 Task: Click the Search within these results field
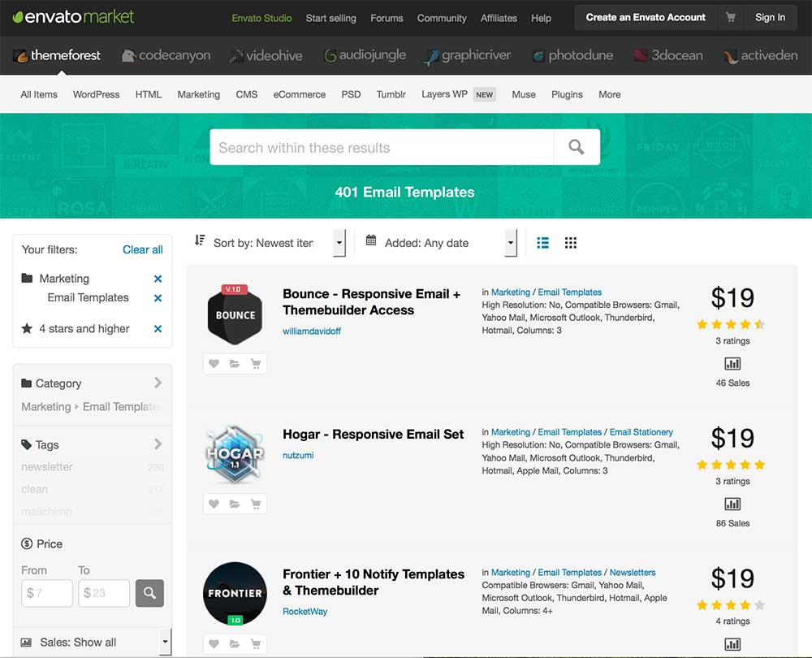tap(382, 147)
